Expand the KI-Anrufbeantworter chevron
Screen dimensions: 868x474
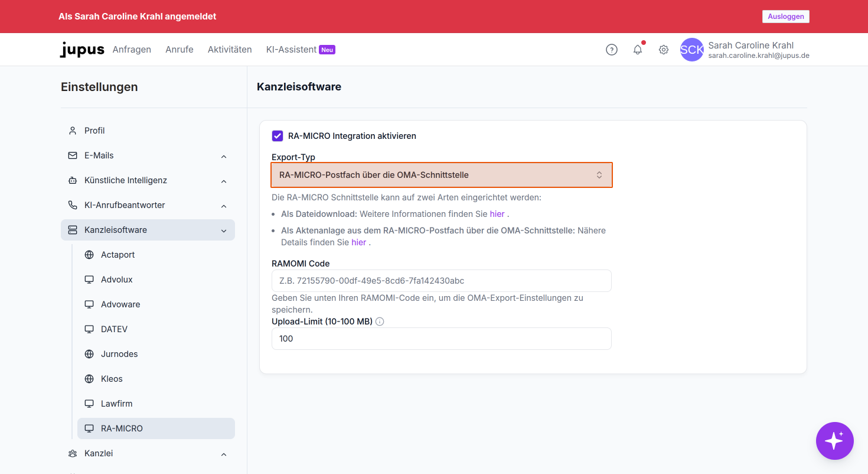click(224, 206)
